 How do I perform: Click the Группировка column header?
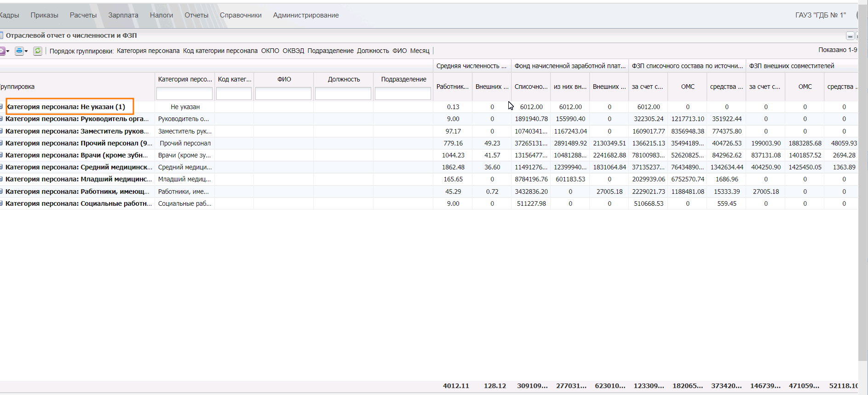[x=77, y=87]
